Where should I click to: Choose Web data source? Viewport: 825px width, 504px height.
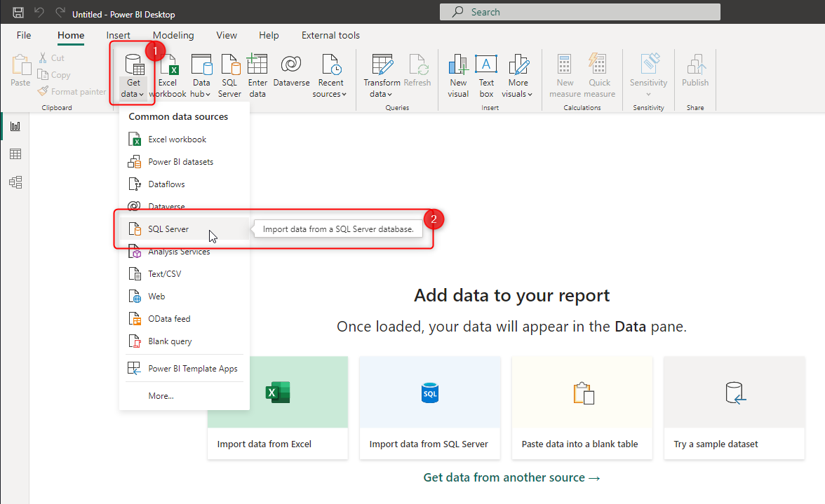pyautogui.click(x=184, y=297)
